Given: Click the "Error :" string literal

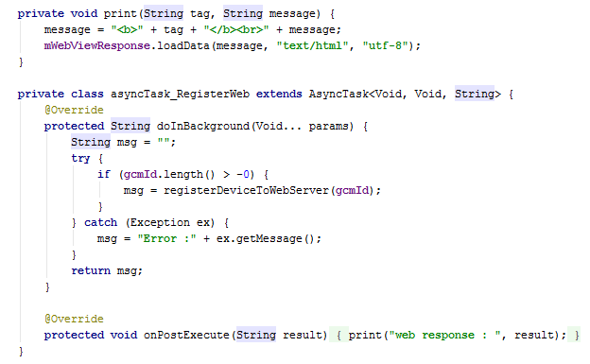Looking at the screenshot, I should click(x=166, y=238).
